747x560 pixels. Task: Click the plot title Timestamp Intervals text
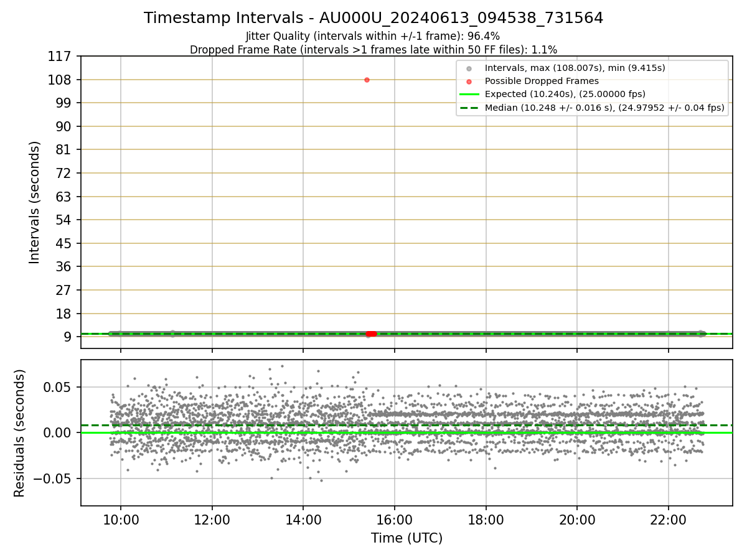pos(374,18)
